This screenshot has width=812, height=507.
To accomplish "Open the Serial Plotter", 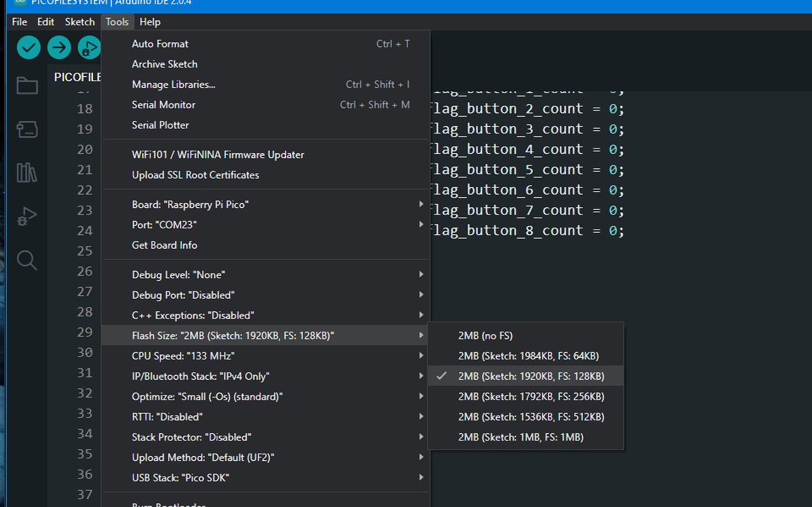I will [x=160, y=125].
